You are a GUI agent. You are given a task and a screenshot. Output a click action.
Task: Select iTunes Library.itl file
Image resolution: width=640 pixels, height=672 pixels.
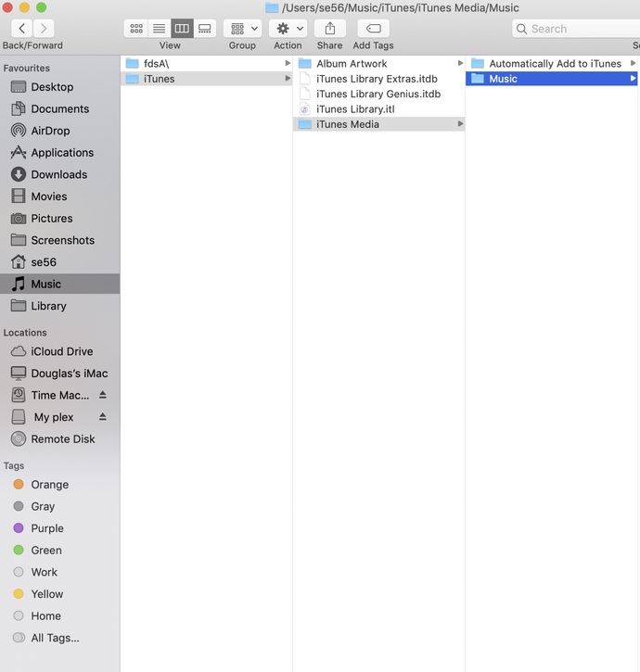[378, 109]
